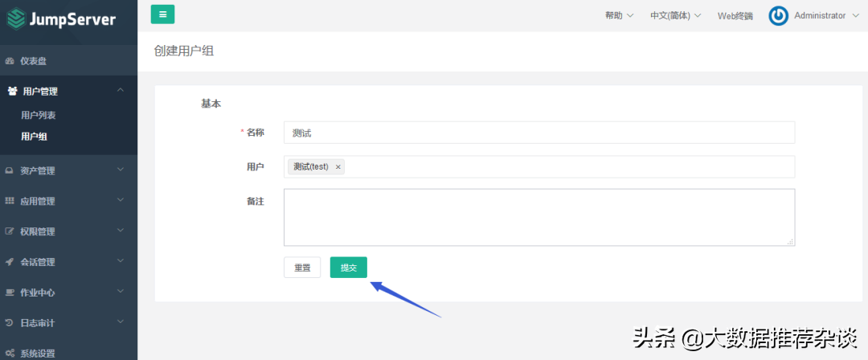This screenshot has width=868, height=360.
Task: Click the users icon beside 用户管理
Action: [12, 92]
